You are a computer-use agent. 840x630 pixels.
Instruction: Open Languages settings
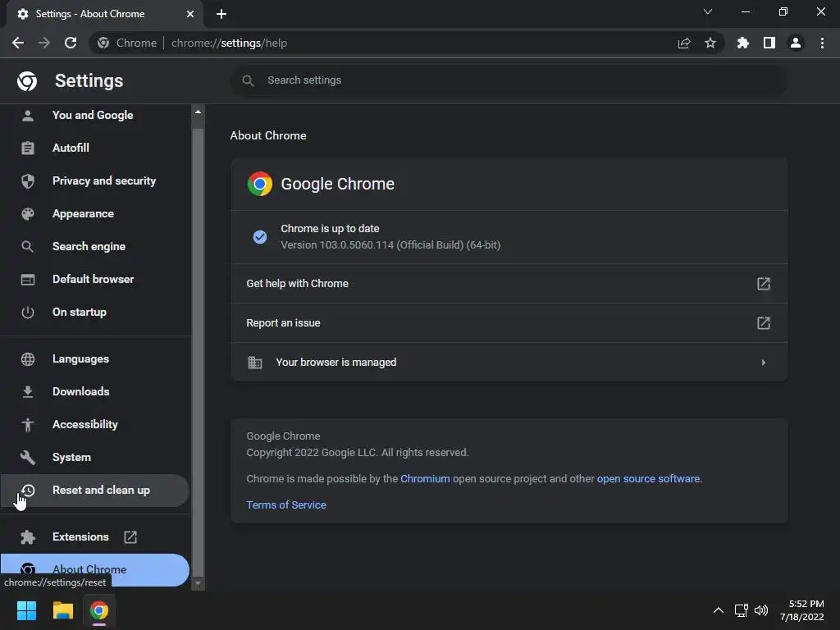95,359
